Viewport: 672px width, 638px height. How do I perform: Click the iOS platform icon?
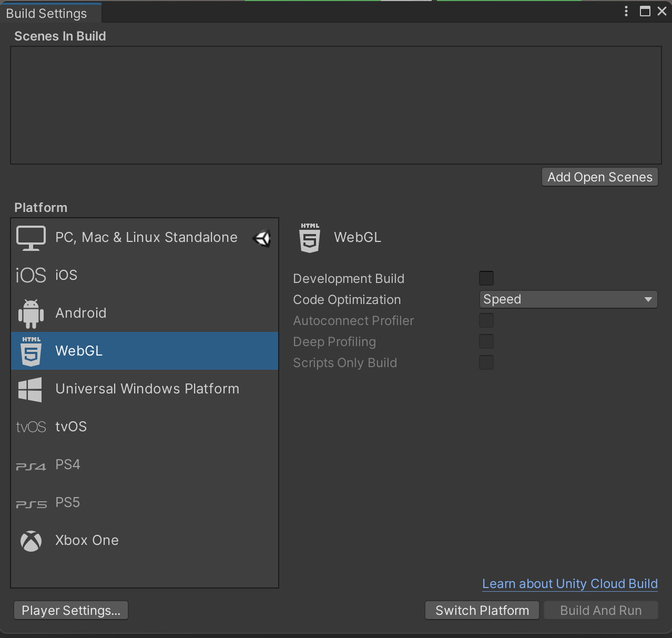[x=31, y=275]
